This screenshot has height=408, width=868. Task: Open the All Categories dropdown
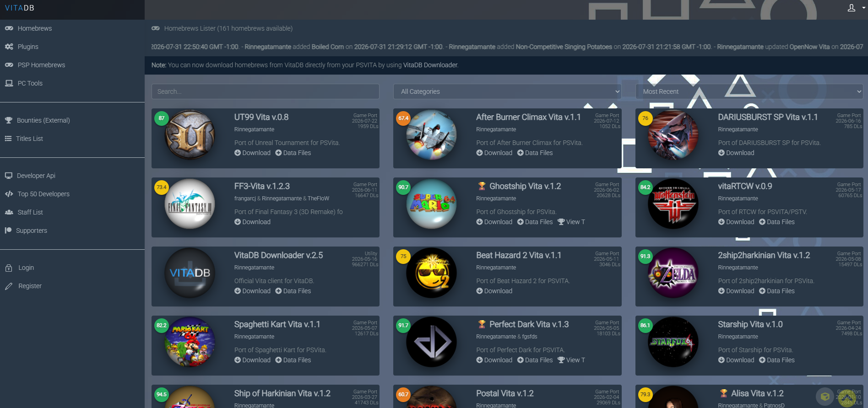(x=507, y=91)
